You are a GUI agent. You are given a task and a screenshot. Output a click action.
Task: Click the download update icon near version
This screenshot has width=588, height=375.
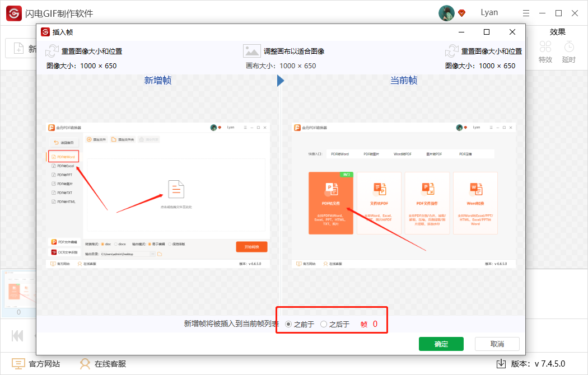tap(501, 363)
